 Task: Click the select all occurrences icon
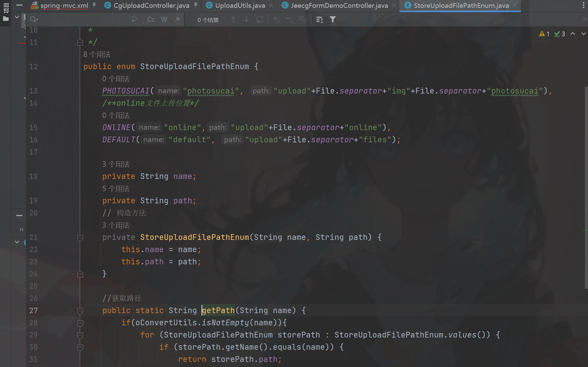[302, 20]
